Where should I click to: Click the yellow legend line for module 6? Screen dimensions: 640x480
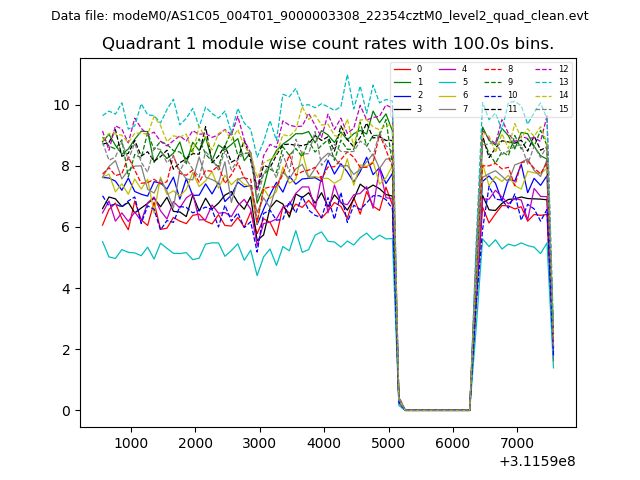[449, 95]
